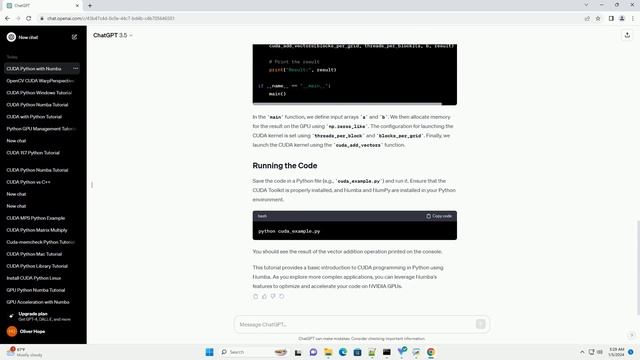The image size is (640, 360).
Task: Open the CUDA Python Library Tutorial chat
Action: [x=37, y=266]
